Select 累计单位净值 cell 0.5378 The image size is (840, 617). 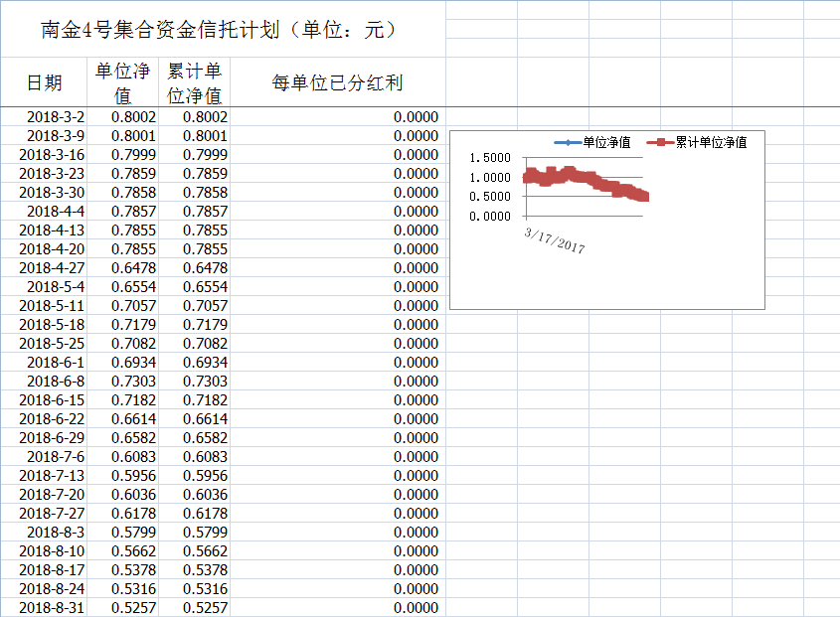tap(195, 570)
